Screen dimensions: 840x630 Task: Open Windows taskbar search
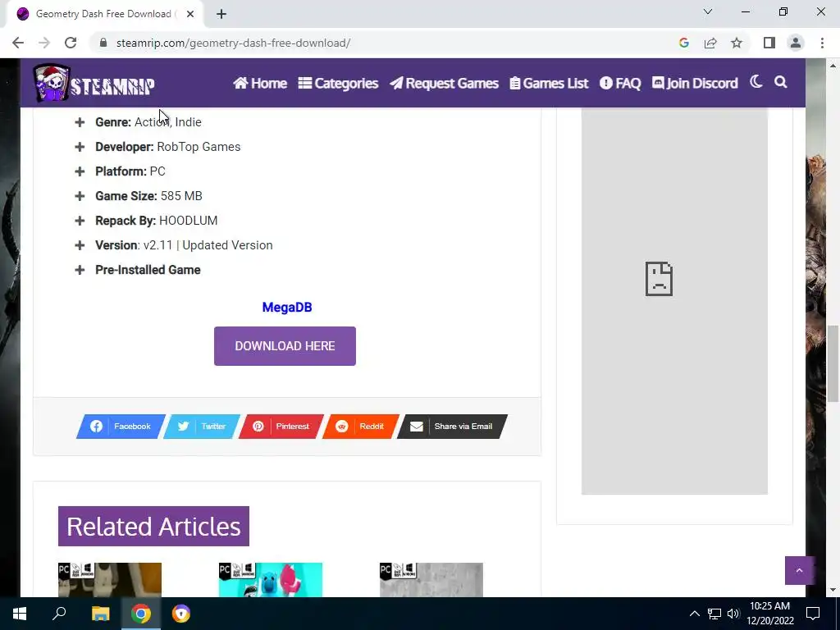point(59,614)
